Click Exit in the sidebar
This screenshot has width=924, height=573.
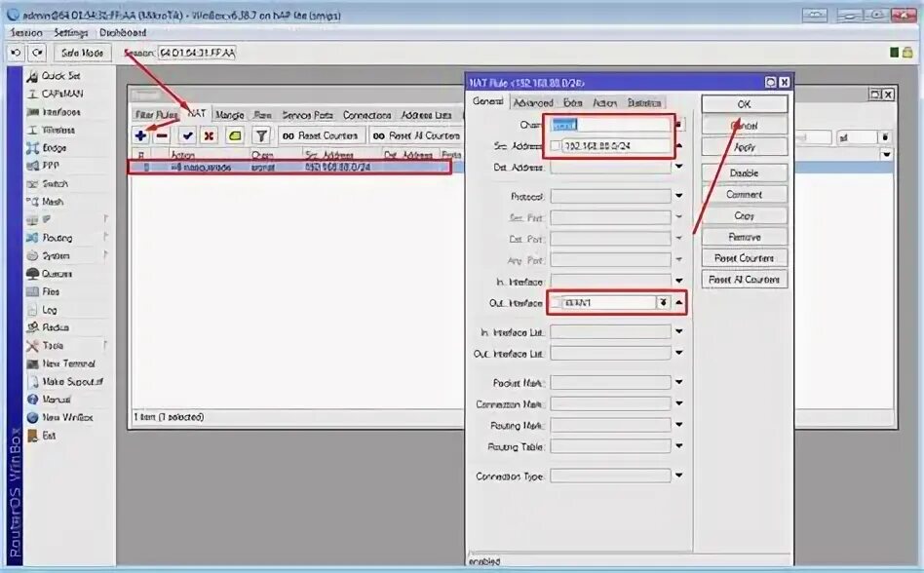(x=49, y=436)
